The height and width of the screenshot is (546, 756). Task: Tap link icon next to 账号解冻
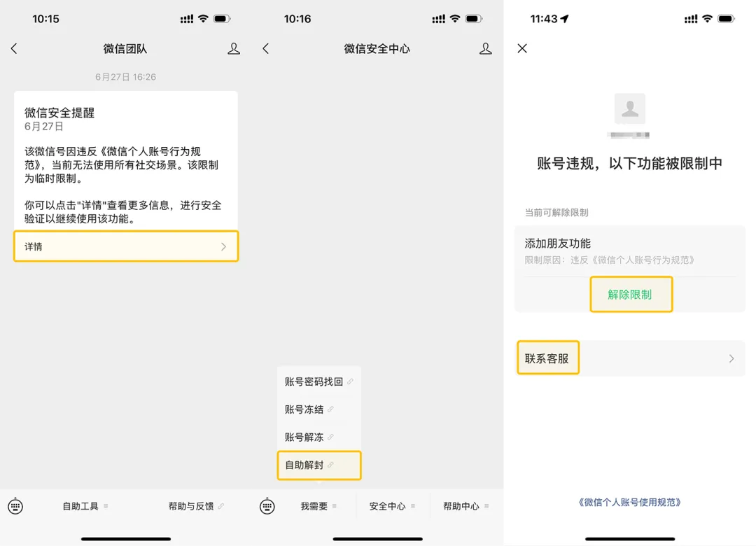[330, 437]
